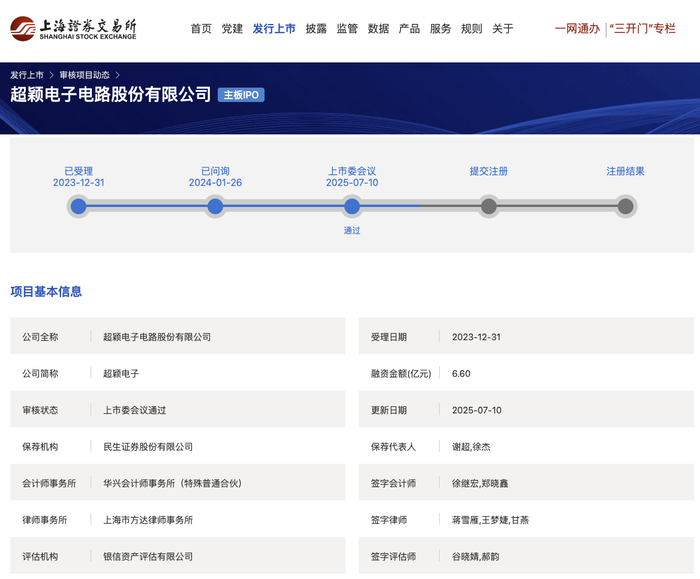Click the 融资金额(亿元) label
This screenshot has height=579, width=700.
401,374
